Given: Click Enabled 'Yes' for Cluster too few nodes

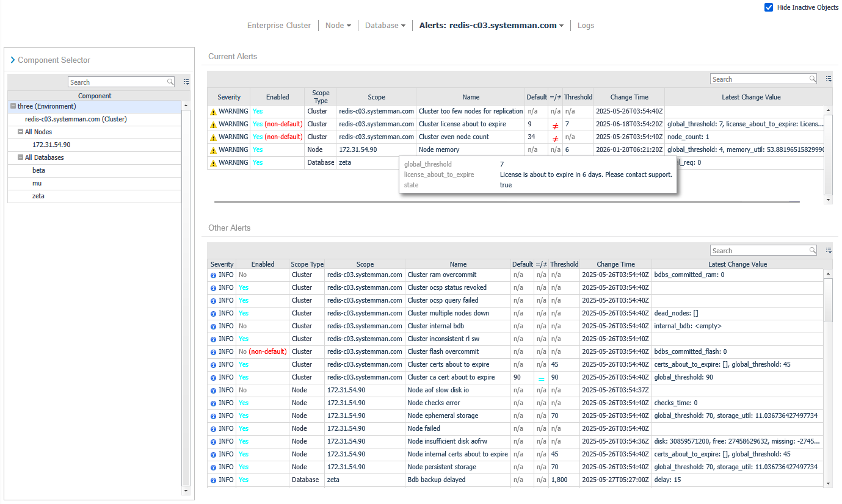Looking at the screenshot, I should point(258,112).
